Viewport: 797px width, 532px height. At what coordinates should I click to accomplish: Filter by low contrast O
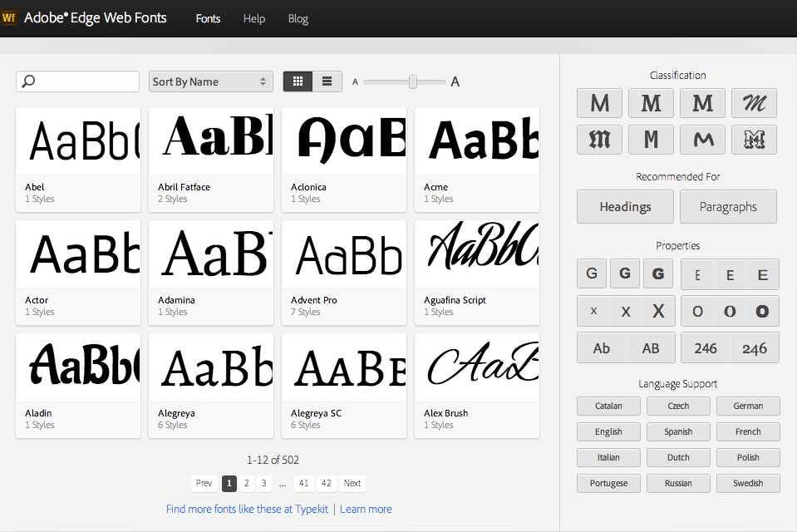tap(697, 311)
